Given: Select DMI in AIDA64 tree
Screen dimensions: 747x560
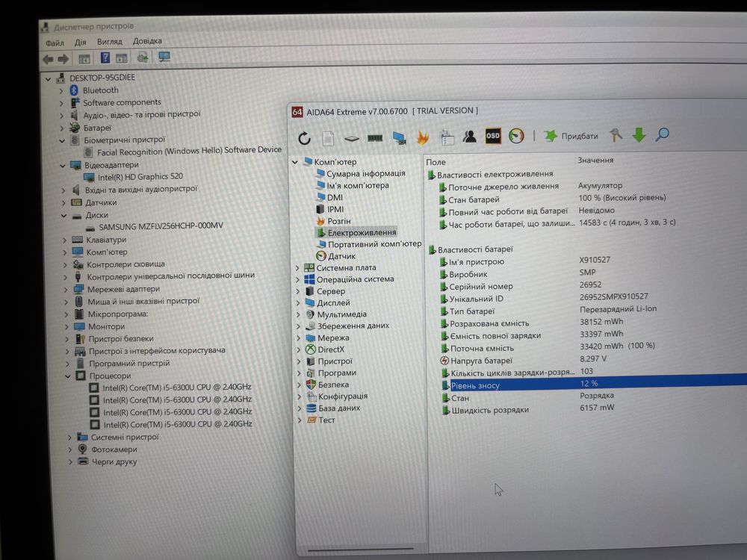Looking at the screenshot, I should 335,198.
